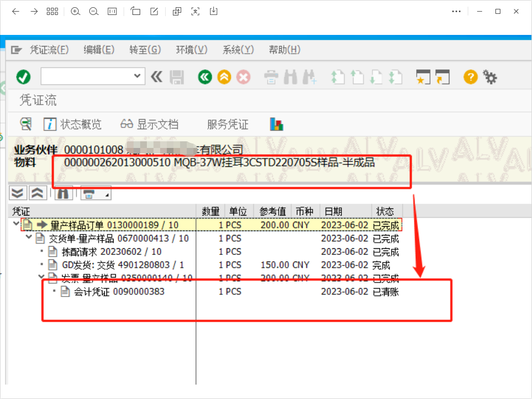Screen dimensions: 532x399
Task: Collapse all nodes with the double-up chevron
Action: pos(38,193)
